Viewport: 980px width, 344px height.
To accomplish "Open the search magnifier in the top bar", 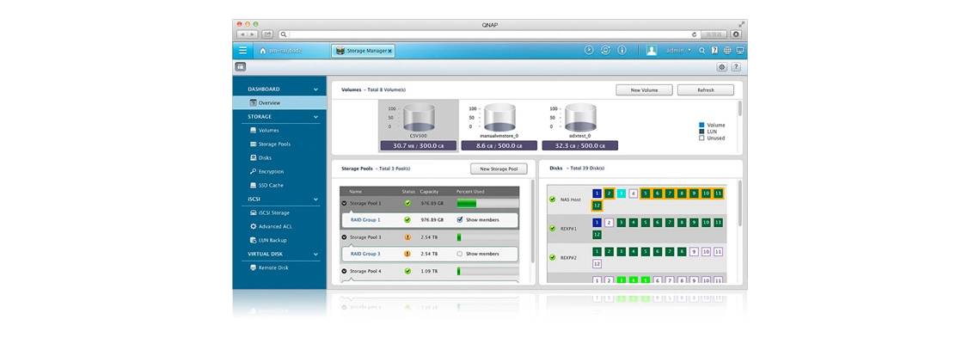I will point(701,51).
